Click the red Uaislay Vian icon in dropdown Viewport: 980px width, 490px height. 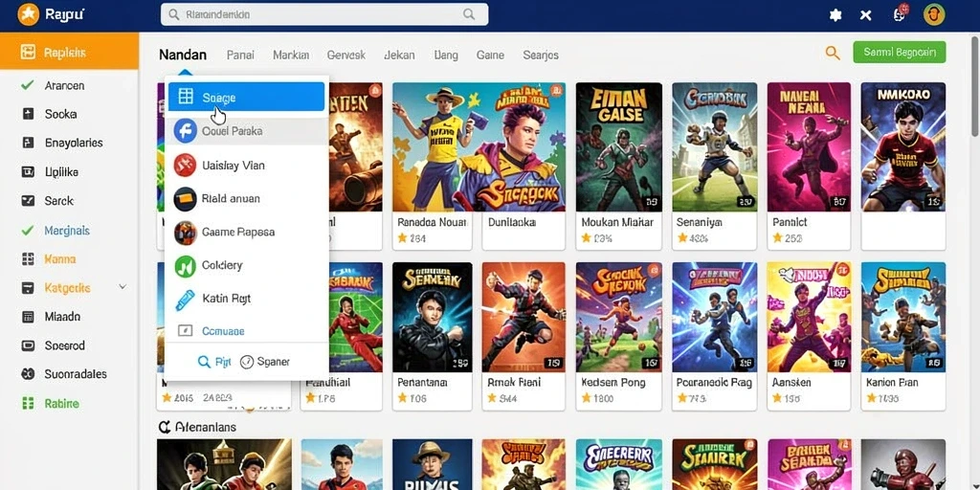pos(186,165)
